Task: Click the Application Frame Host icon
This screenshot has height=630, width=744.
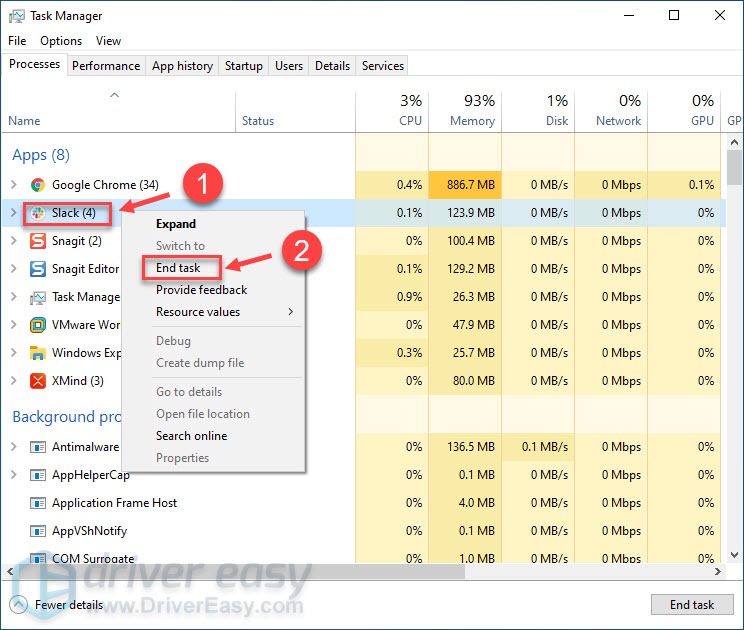Action: [37, 503]
